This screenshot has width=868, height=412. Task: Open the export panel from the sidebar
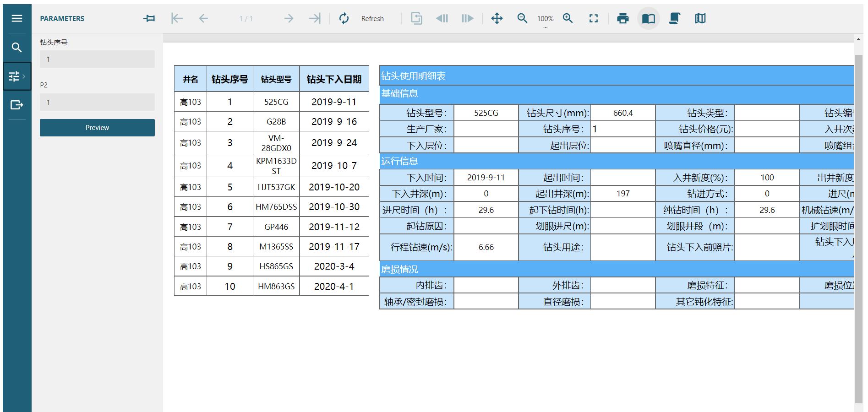tap(17, 105)
